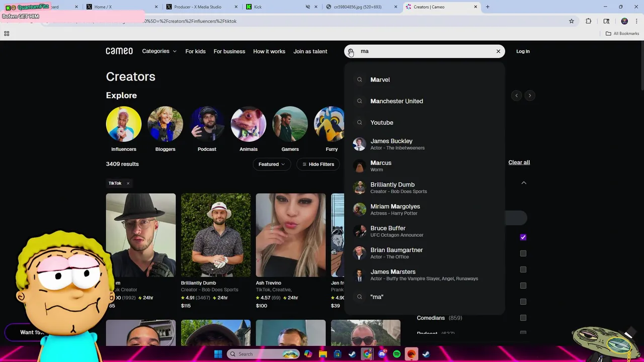
Task: Select the Influencers explore circle
Action: (124, 124)
